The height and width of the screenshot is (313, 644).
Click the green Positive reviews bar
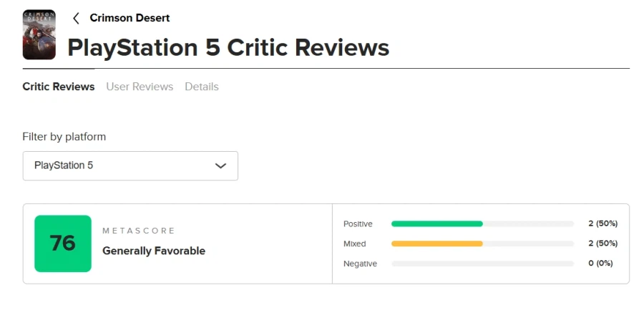(x=437, y=224)
